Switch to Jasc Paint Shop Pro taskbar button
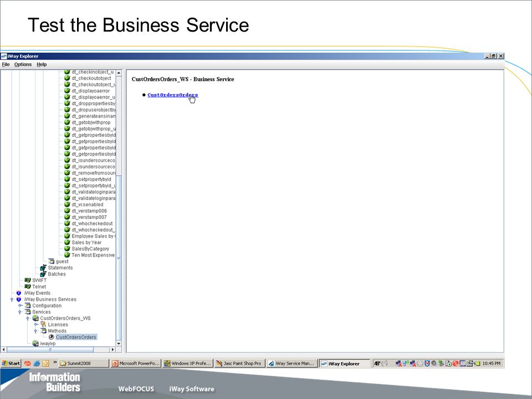This screenshot has width=532, height=399. point(239,364)
